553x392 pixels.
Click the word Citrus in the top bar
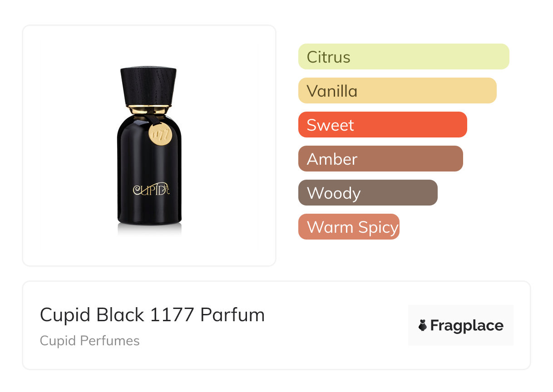click(328, 57)
